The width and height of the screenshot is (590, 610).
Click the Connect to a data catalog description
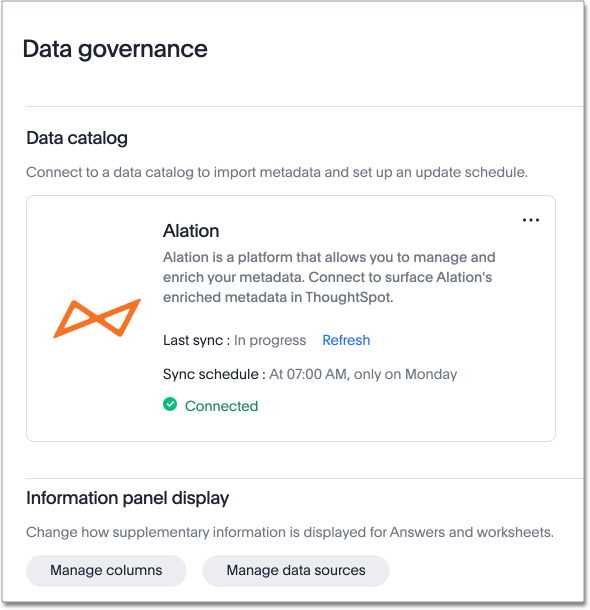point(277,172)
